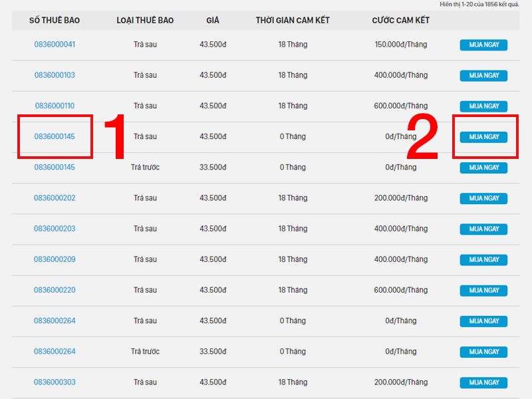Open phone number 0836000203 link
This screenshot has height=399, width=532.
click(55, 229)
